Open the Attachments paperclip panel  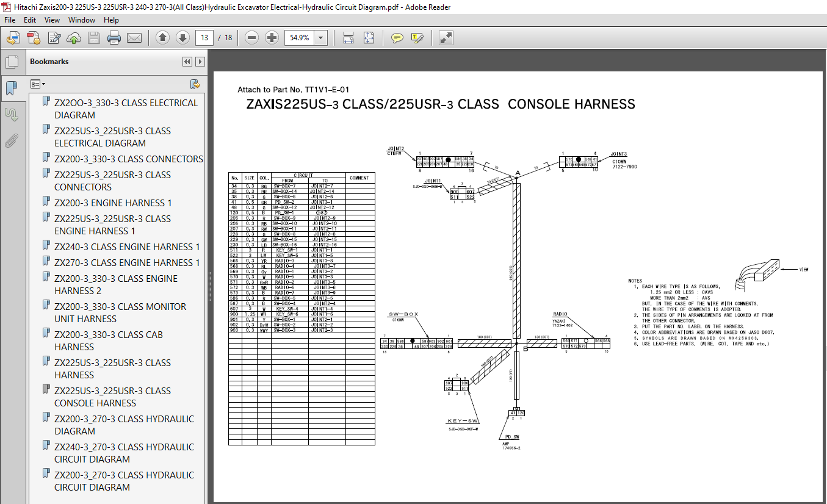(12, 140)
